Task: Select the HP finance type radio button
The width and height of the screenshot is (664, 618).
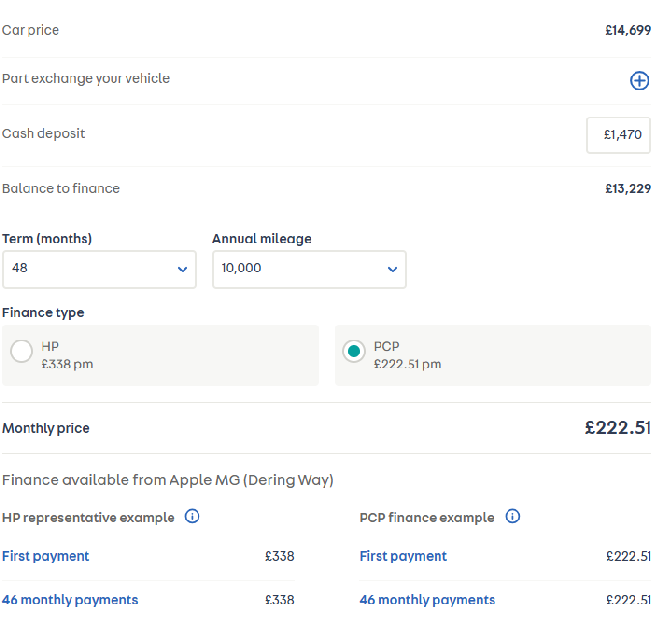Action: click(21, 352)
